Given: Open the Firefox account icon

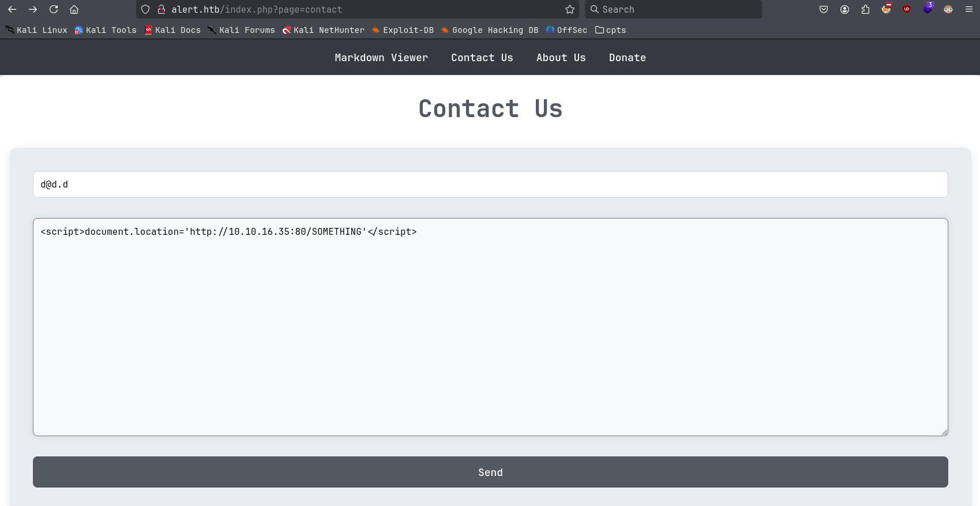Looking at the screenshot, I should click(844, 9).
